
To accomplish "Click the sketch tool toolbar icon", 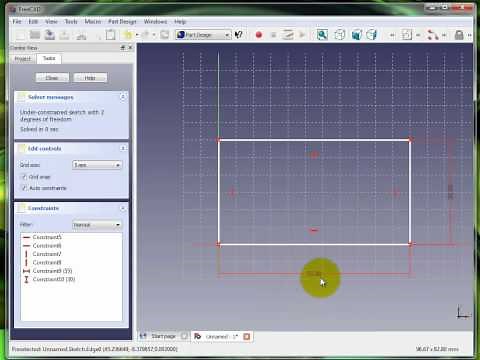I will coord(407,35).
